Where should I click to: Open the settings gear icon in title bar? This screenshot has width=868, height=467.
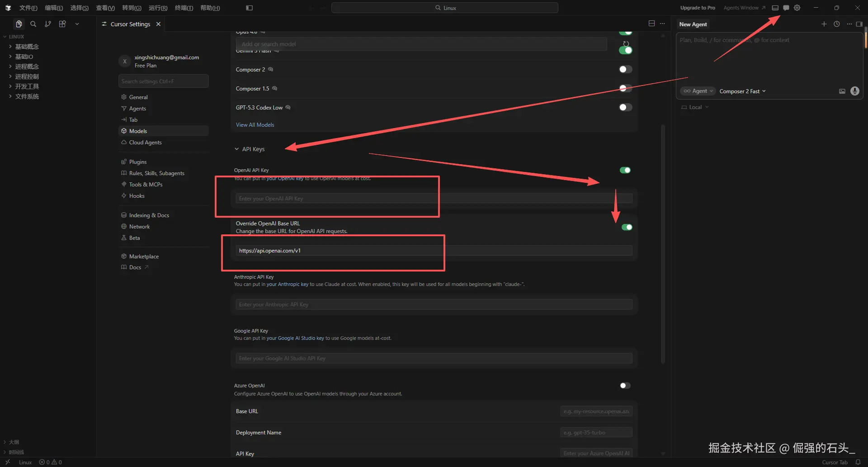point(797,8)
